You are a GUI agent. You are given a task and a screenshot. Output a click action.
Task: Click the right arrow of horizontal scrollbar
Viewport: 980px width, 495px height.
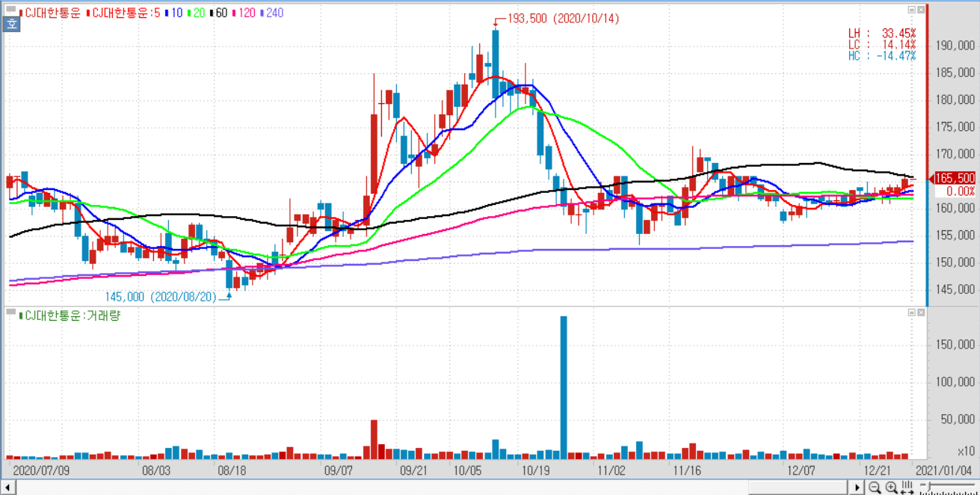[858, 488]
